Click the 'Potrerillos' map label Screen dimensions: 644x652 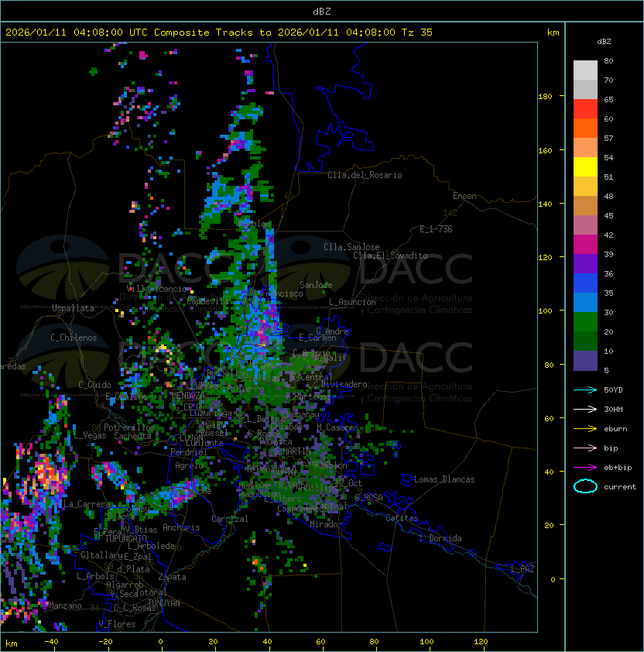(129, 427)
